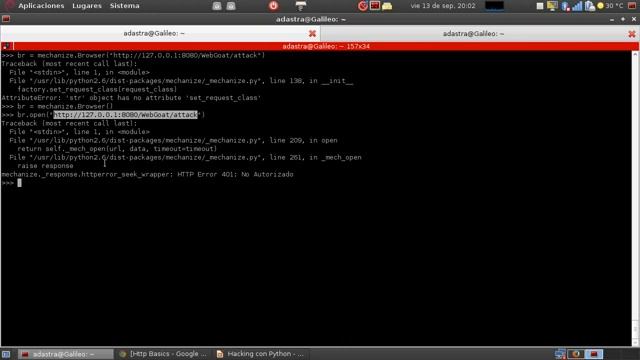This screenshot has height=360, width=640.
Task: Click the network signal bars icon
Action: click(x=577, y=6)
